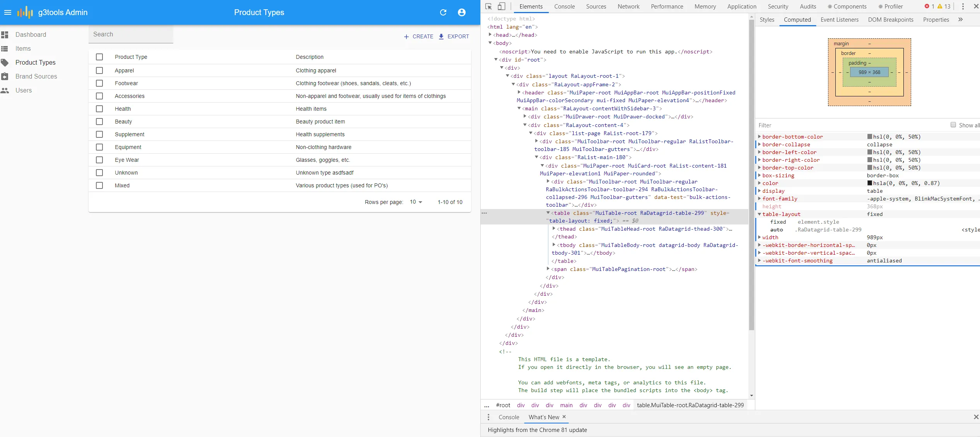Activate DevTools inspect element picker icon

pos(488,7)
